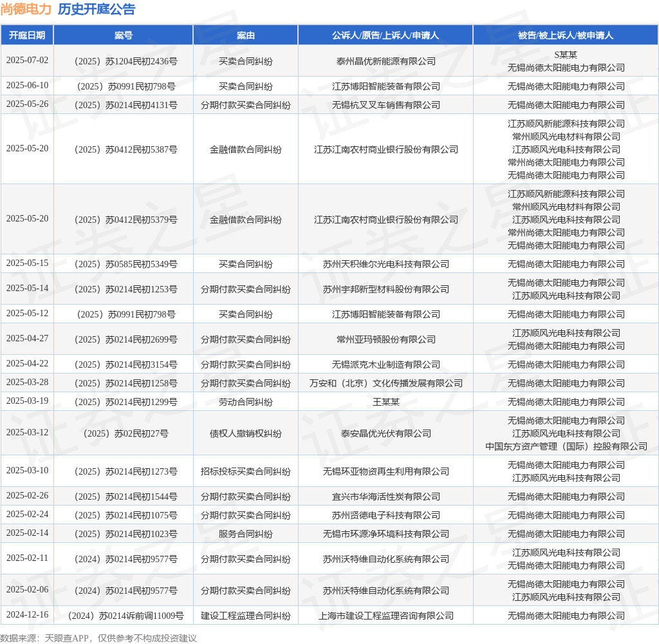The image size is (659, 644).
Task: Select the date 2025-05-15
Action: point(27,263)
